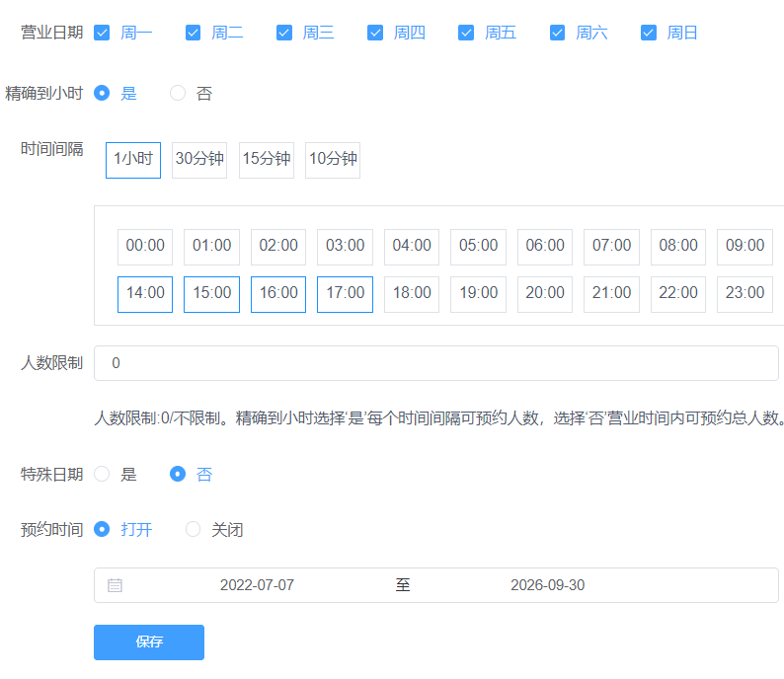
Task: Select the 05:00 time slot
Action: [479, 247]
